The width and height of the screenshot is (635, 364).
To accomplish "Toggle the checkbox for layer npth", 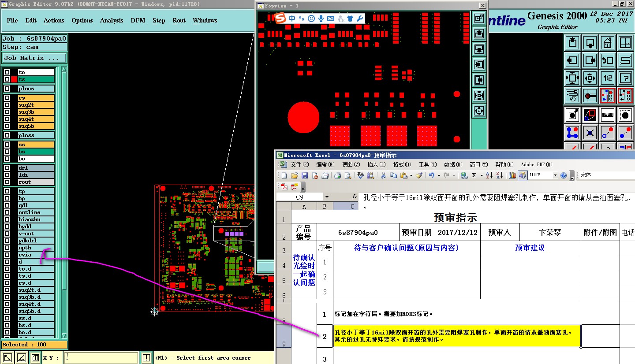I will pyautogui.click(x=7, y=248).
